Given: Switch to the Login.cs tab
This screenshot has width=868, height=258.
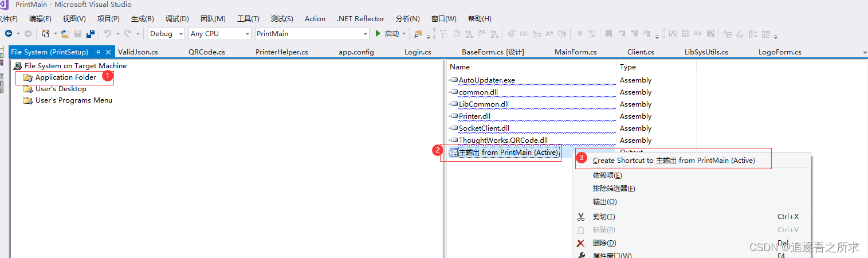Looking at the screenshot, I should pyautogui.click(x=418, y=52).
